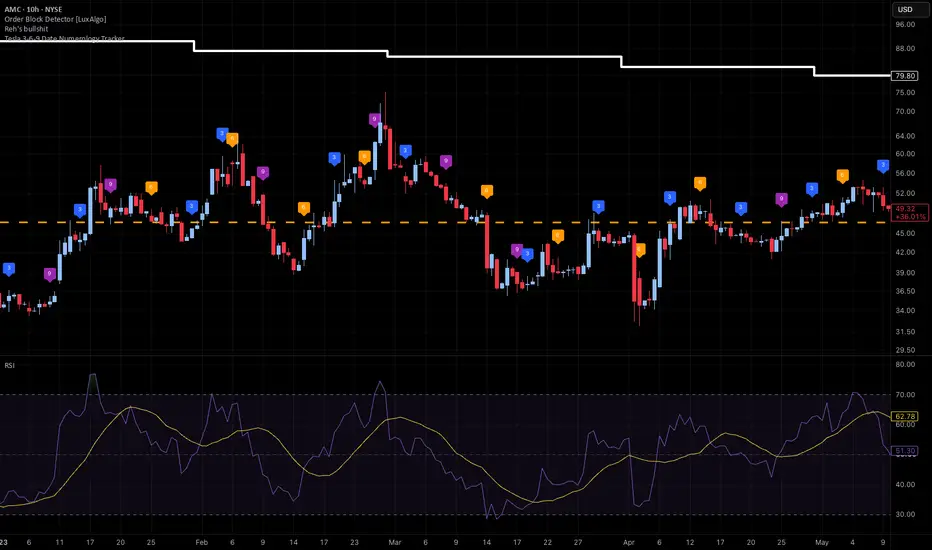Screen dimensions: 932x550
Task: Click the 27 date label on time axis
Action: (x=578, y=542)
